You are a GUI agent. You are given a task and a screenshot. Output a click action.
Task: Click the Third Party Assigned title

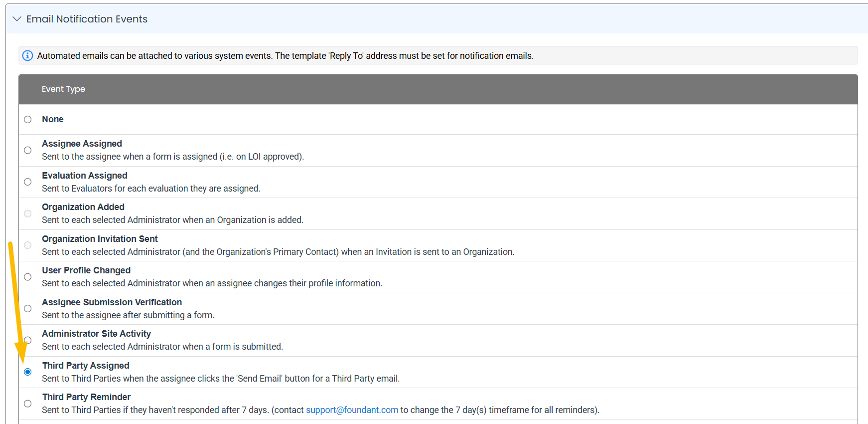pos(86,366)
